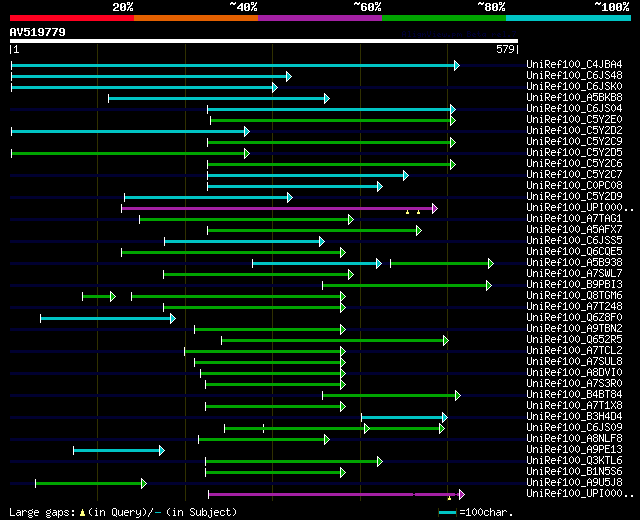Click the UniRef100_C5Y2D2 entry
This screenshot has height=520, width=640.
(x=574, y=131)
